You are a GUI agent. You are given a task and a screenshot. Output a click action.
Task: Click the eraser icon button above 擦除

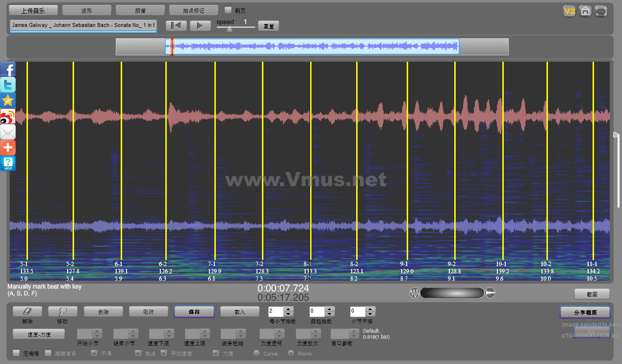tap(27, 311)
